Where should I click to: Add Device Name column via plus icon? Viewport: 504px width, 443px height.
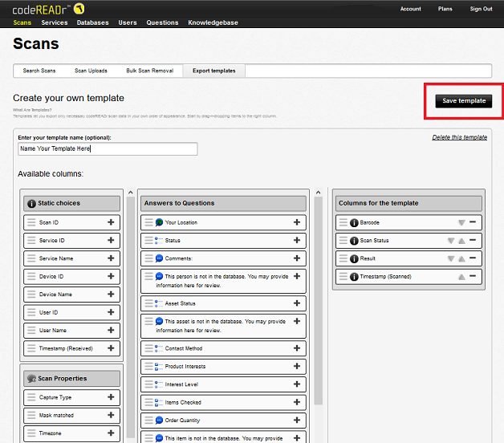[x=111, y=295]
